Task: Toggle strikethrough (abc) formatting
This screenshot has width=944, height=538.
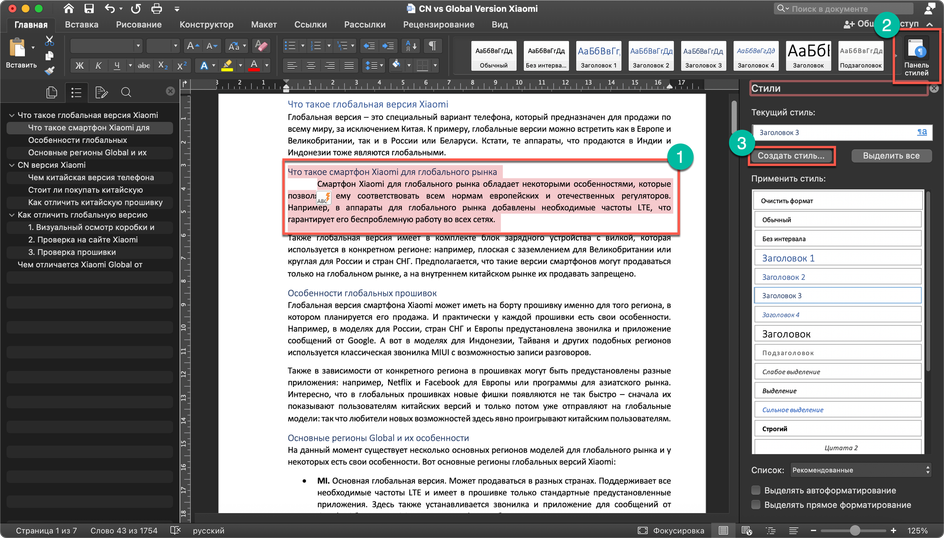Action: tap(144, 65)
